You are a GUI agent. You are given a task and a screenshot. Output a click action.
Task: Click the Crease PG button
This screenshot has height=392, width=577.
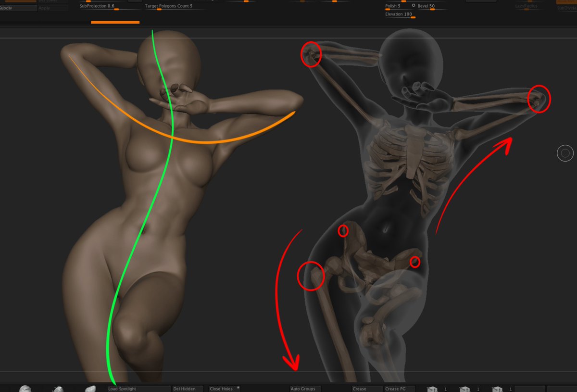pyautogui.click(x=400, y=389)
